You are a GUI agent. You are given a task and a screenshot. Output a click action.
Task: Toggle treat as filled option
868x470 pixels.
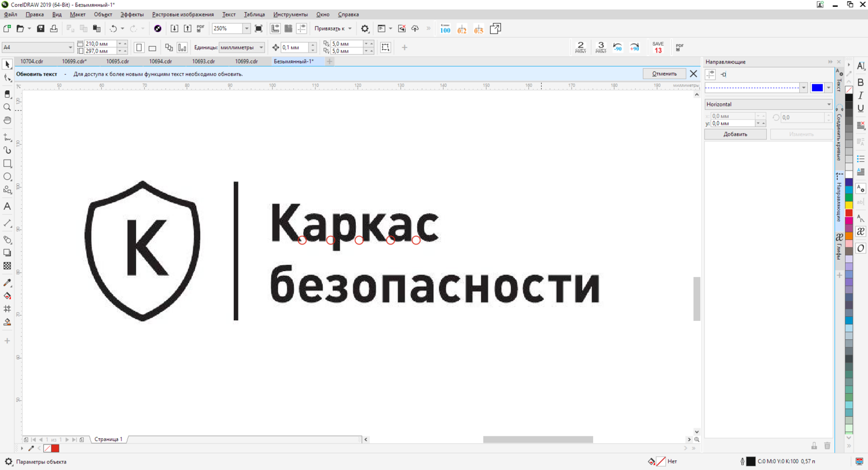tap(386, 47)
